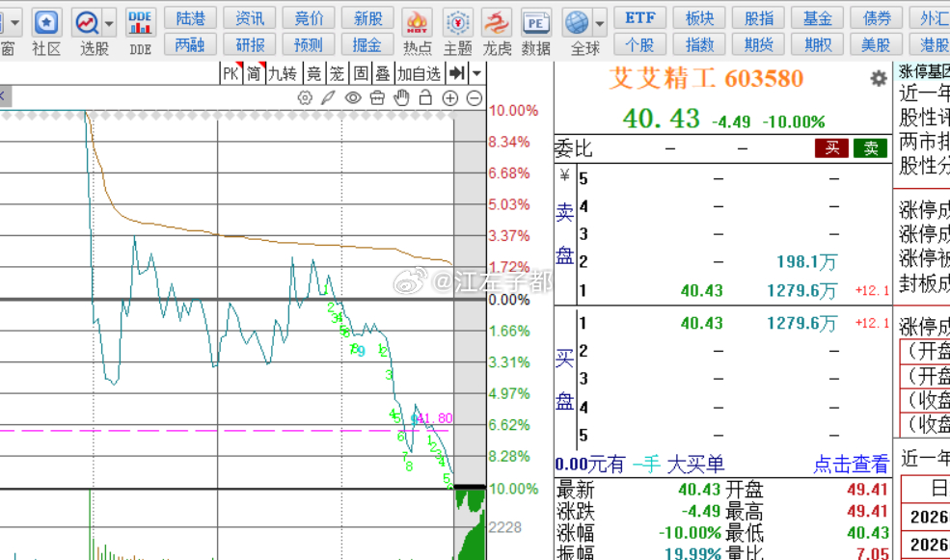Toggle the 笼 chart option
The height and width of the screenshot is (560, 950).
click(x=337, y=74)
